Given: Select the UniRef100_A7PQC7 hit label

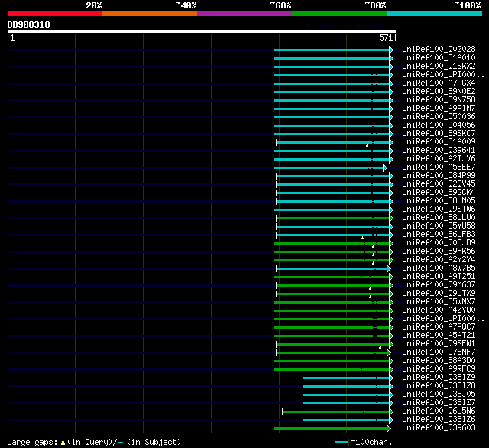Looking at the screenshot, I should [439, 327].
